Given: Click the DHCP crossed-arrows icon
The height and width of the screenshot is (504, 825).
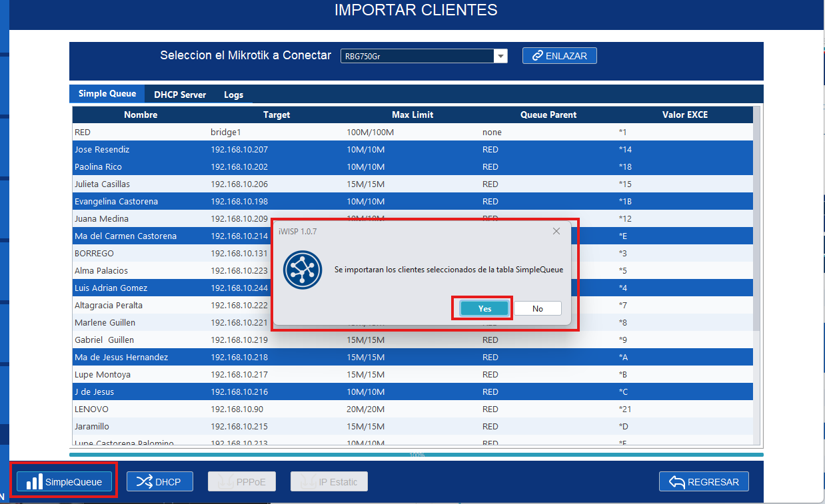Looking at the screenshot, I should (x=145, y=481).
